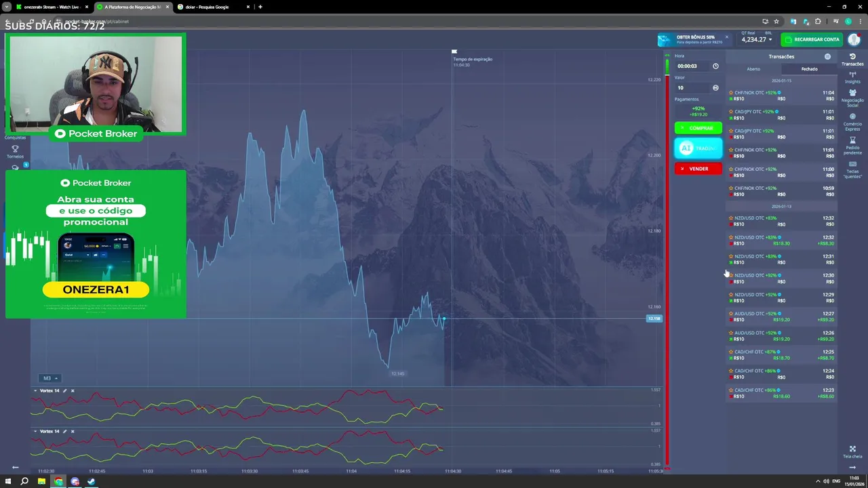Click the currency icon beside Valor
The image size is (868, 488).
[715, 87]
